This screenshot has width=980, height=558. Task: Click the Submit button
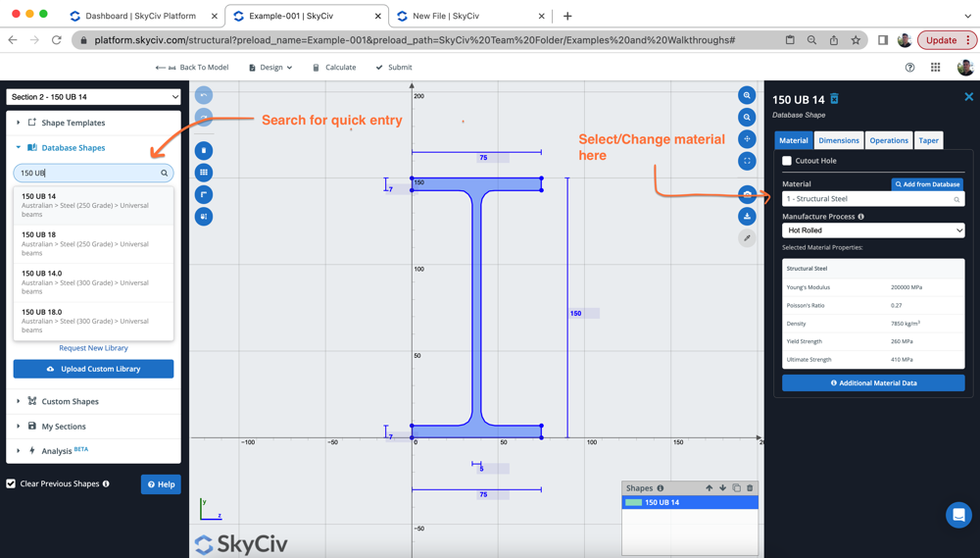[x=394, y=68]
